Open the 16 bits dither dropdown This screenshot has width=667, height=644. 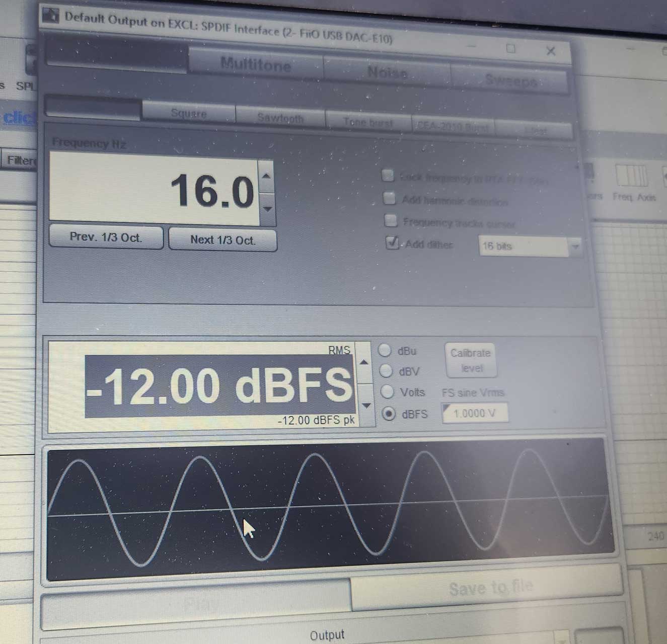tap(530, 247)
